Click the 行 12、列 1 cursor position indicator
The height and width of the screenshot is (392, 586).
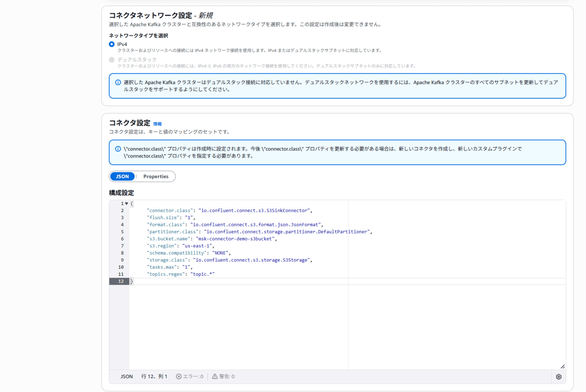click(154, 376)
